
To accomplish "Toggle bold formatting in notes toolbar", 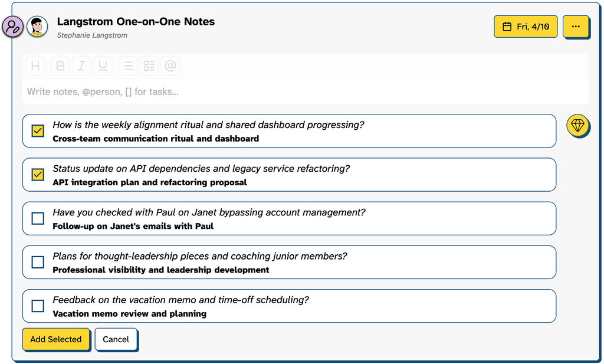I will point(60,66).
